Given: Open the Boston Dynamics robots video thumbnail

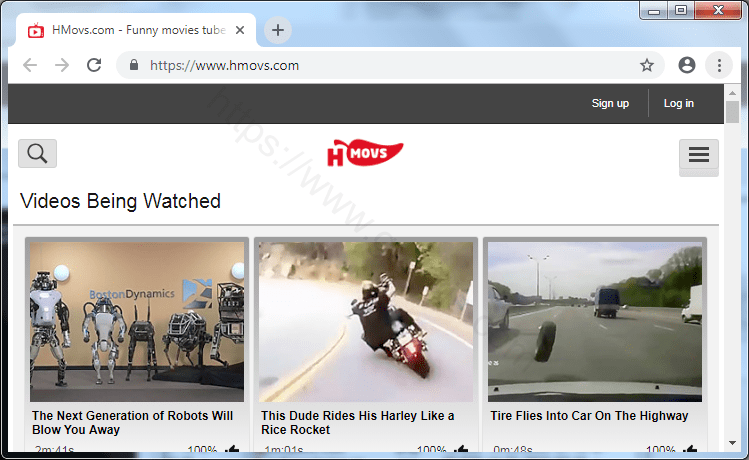Looking at the screenshot, I should pos(137,321).
